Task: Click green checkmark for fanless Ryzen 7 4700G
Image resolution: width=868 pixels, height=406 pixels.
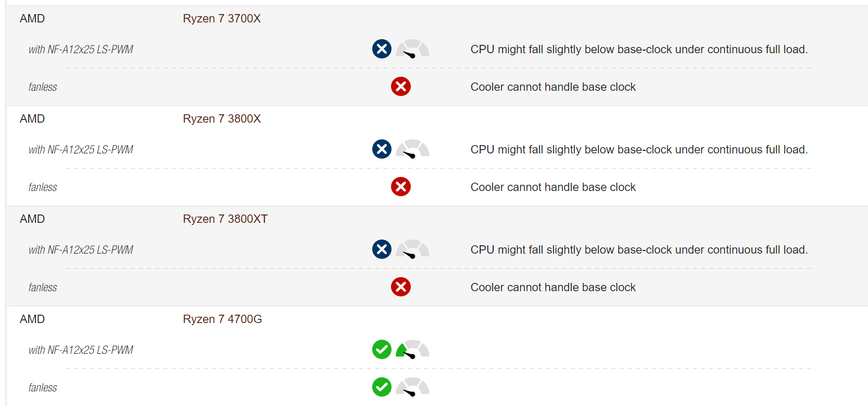Action: [x=382, y=387]
